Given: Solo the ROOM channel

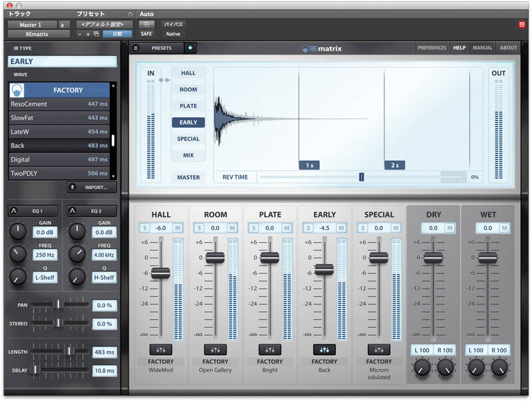Looking at the screenshot, I should click(199, 228).
